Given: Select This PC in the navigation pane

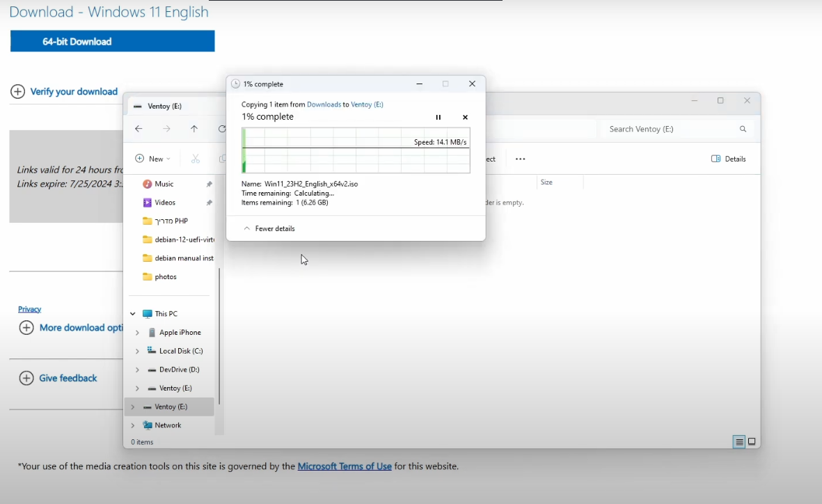Looking at the screenshot, I should point(166,314).
